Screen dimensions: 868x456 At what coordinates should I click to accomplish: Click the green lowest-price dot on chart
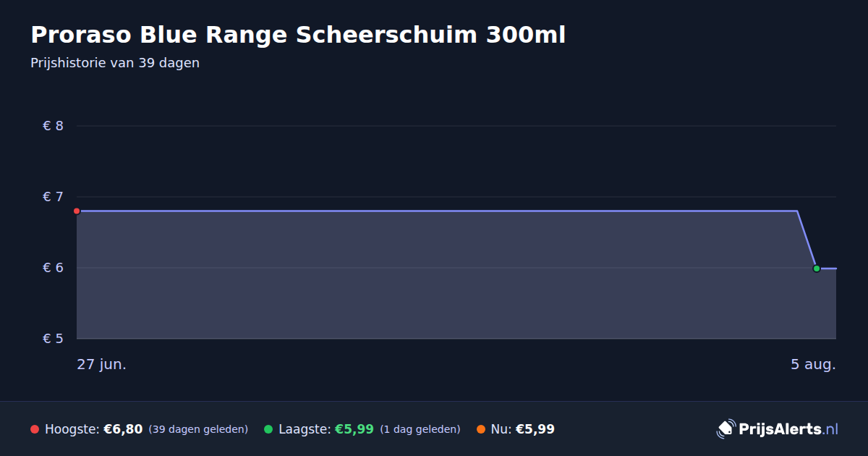click(817, 269)
